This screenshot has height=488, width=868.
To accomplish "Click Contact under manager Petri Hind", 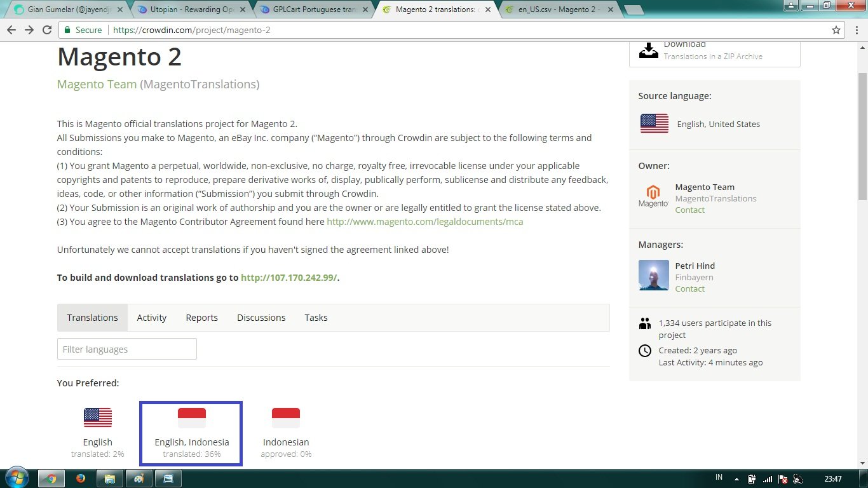I will pyautogui.click(x=690, y=288).
